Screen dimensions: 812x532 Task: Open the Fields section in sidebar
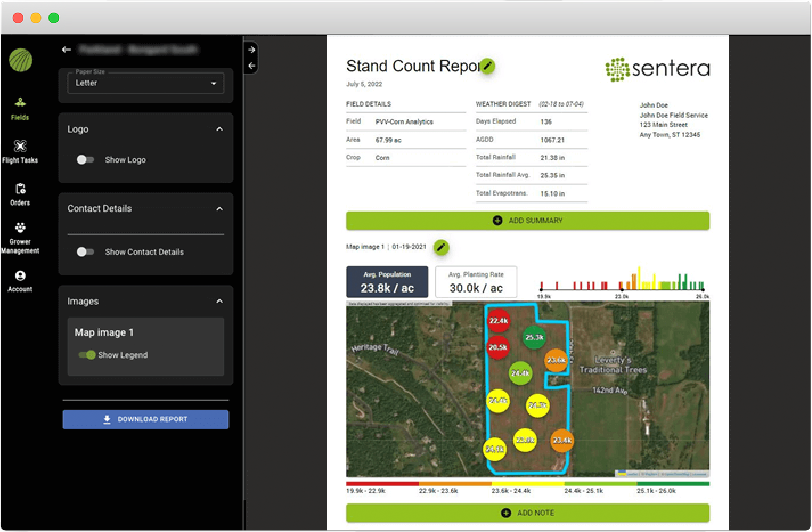[20, 108]
